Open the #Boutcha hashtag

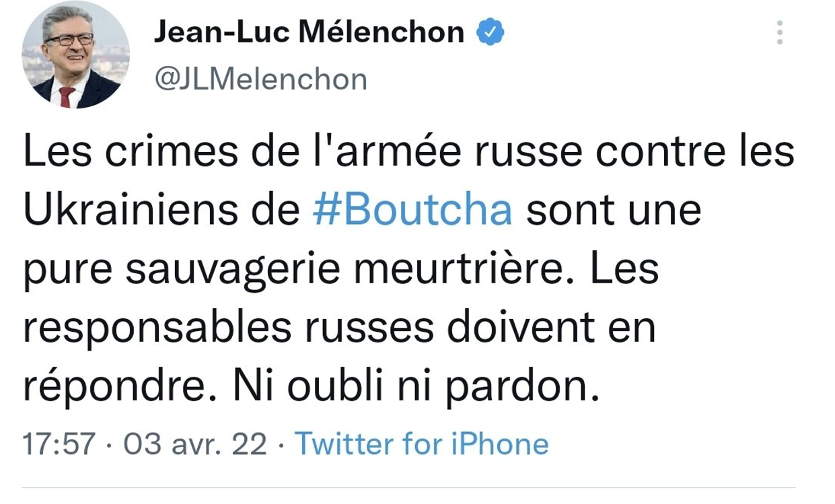pyautogui.click(x=412, y=211)
